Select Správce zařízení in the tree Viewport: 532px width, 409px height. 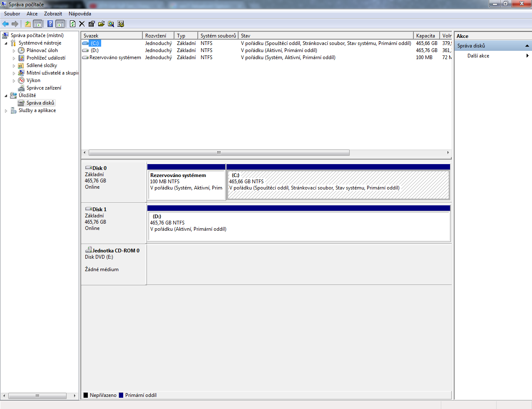point(44,88)
